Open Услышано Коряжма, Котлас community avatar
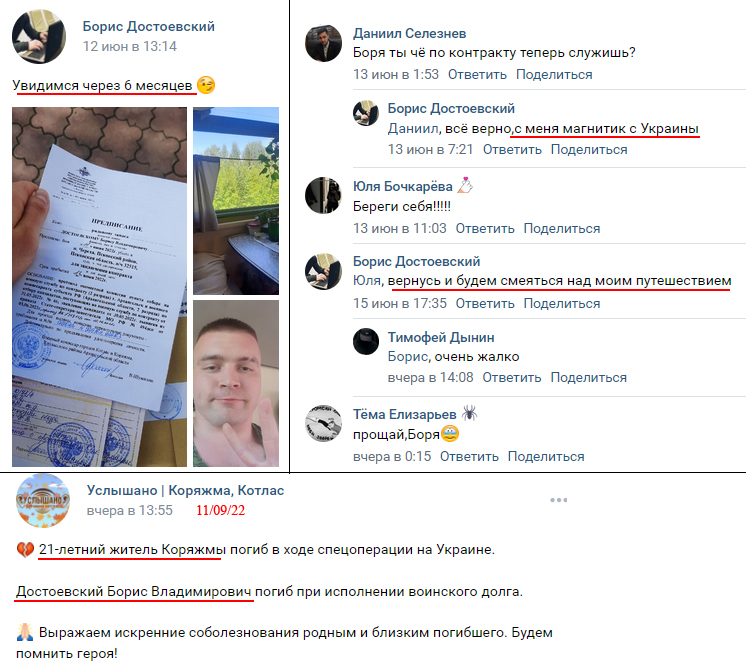This screenshot has width=746, height=667. tap(43, 500)
